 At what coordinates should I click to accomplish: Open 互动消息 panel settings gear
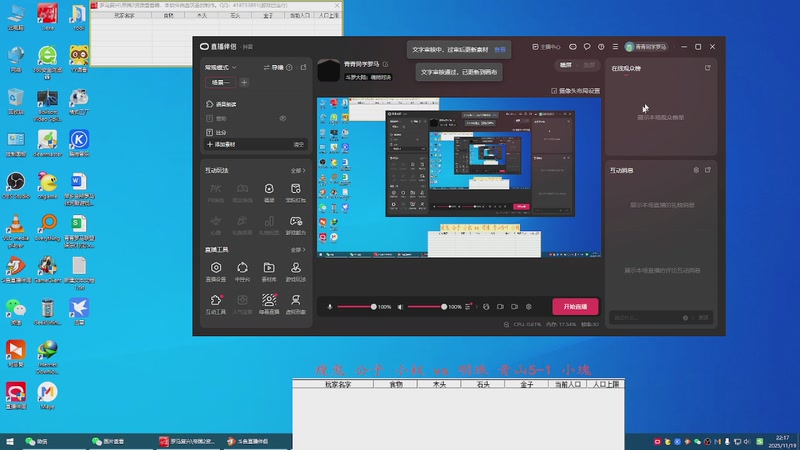(696, 170)
